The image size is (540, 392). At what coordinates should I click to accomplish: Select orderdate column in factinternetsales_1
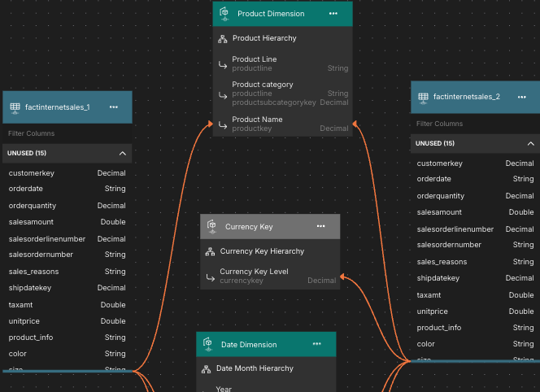(x=67, y=189)
